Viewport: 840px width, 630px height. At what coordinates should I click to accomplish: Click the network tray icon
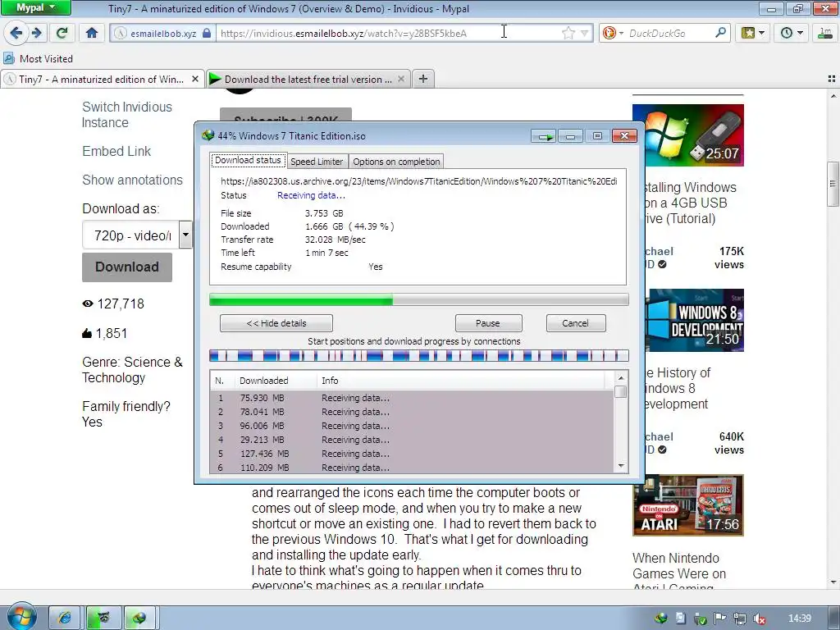pos(740,619)
